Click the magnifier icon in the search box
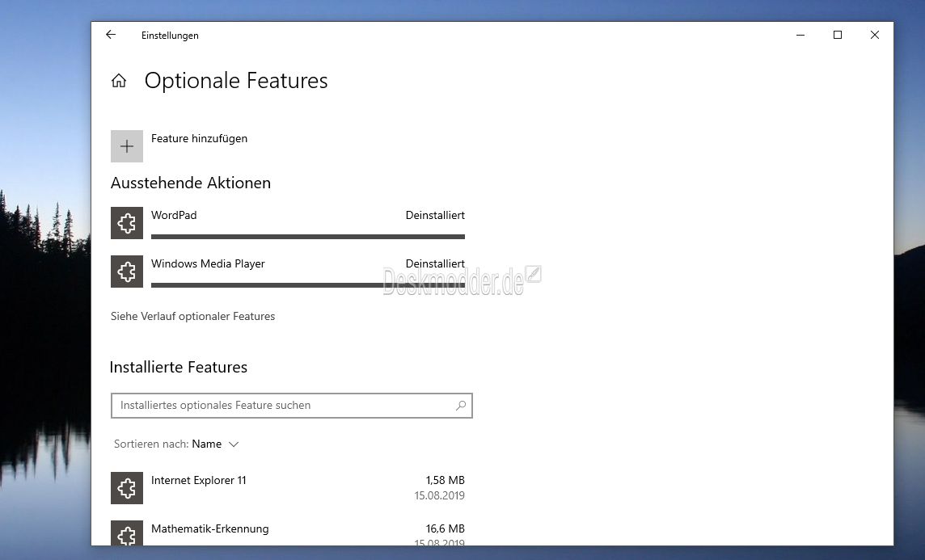 click(461, 406)
